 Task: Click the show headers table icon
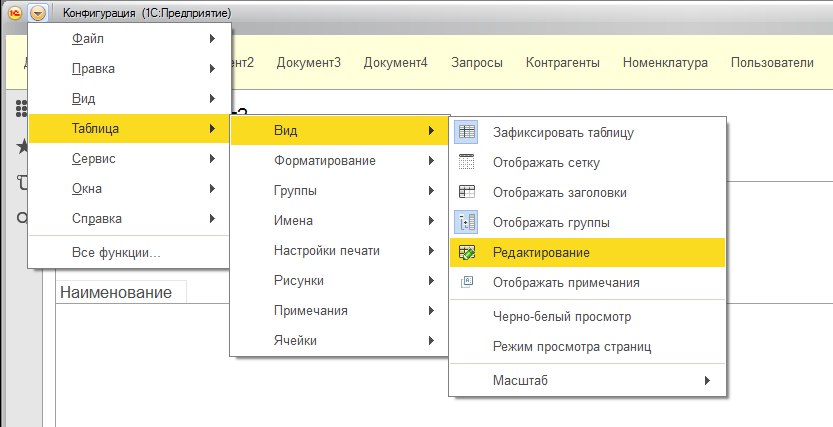point(466,192)
